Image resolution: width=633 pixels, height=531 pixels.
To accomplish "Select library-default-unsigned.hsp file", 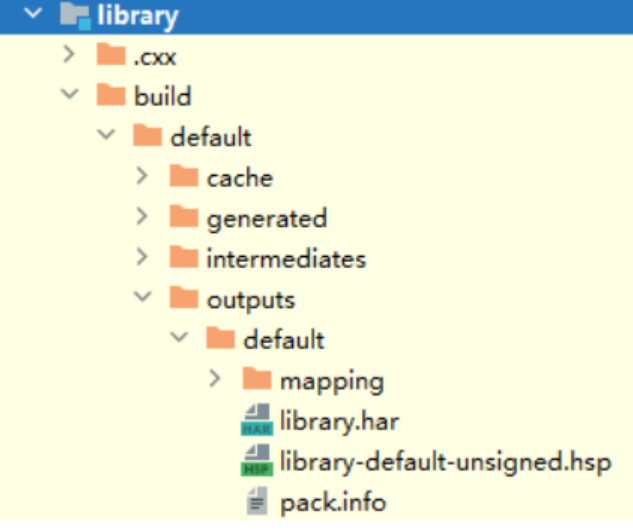I will (444, 461).
